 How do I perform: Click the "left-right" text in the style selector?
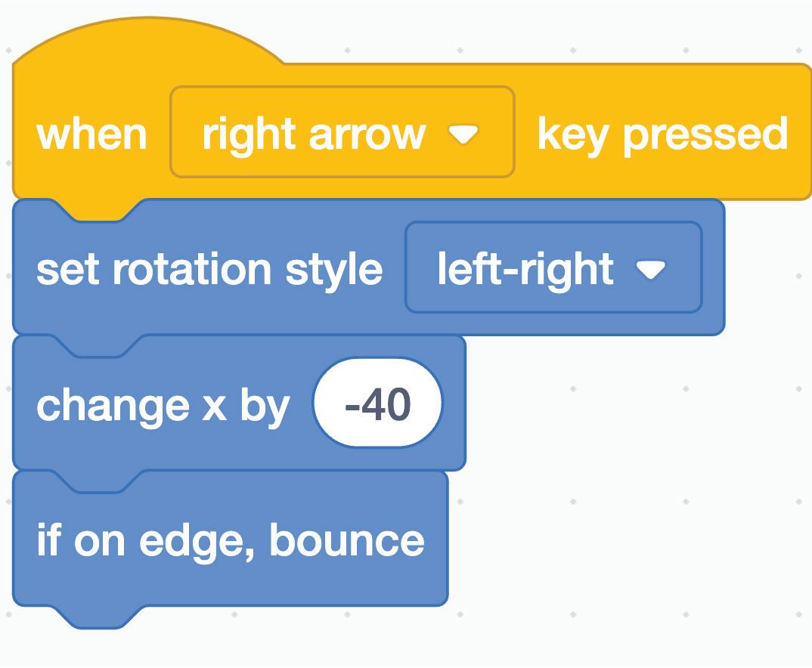pyautogui.click(x=525, y=269)
